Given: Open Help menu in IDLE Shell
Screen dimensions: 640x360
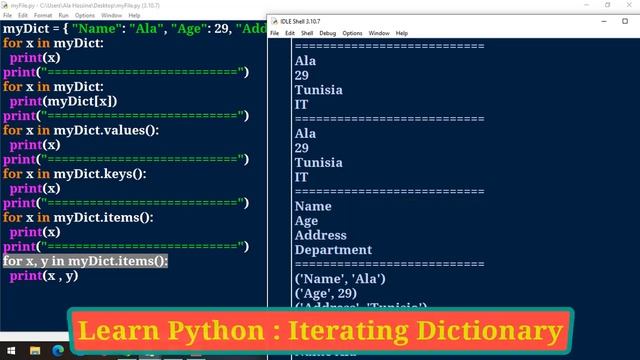Looking at the screenshot, I should point(402,33).
